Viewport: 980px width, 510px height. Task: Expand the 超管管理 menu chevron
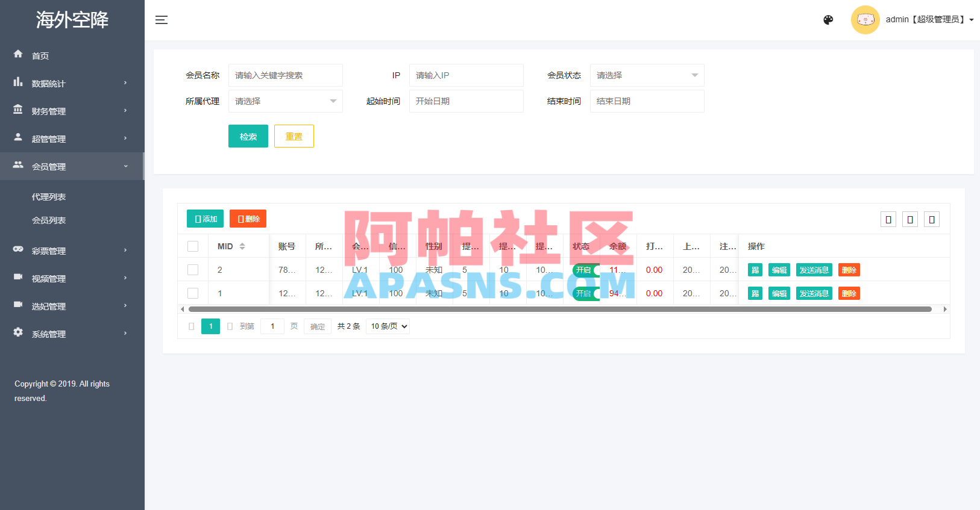[x=125, y=138]
